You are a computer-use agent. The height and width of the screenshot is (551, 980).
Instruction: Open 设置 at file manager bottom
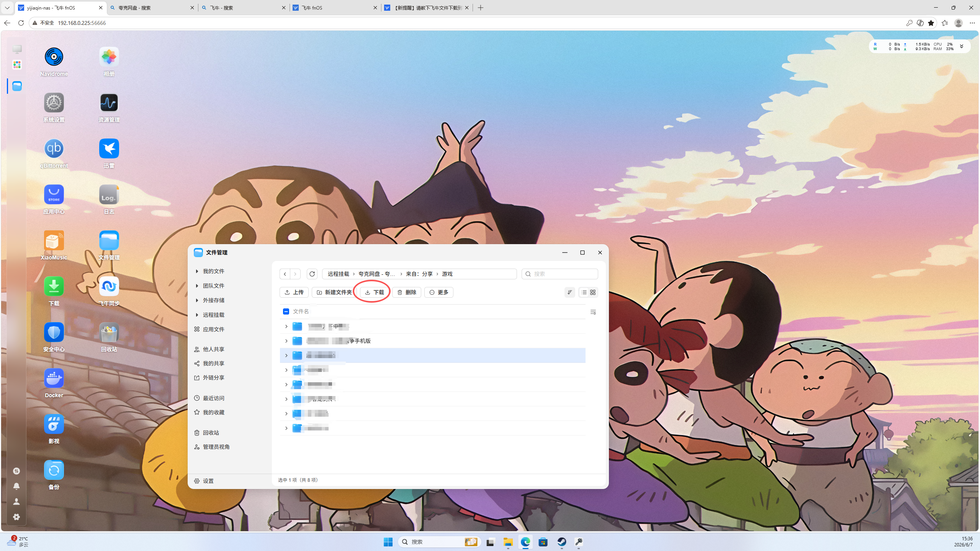click(204, 481)
